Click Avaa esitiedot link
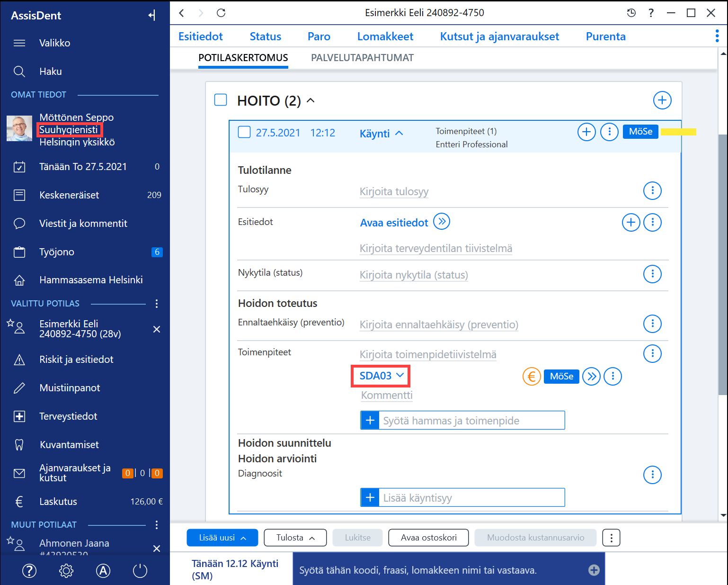This screenshot has height=585, width=728. [394, 223]
